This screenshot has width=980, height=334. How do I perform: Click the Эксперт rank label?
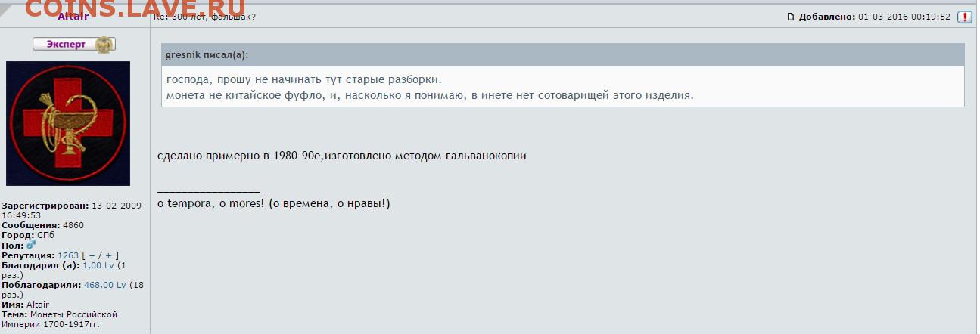coord(66,45)
